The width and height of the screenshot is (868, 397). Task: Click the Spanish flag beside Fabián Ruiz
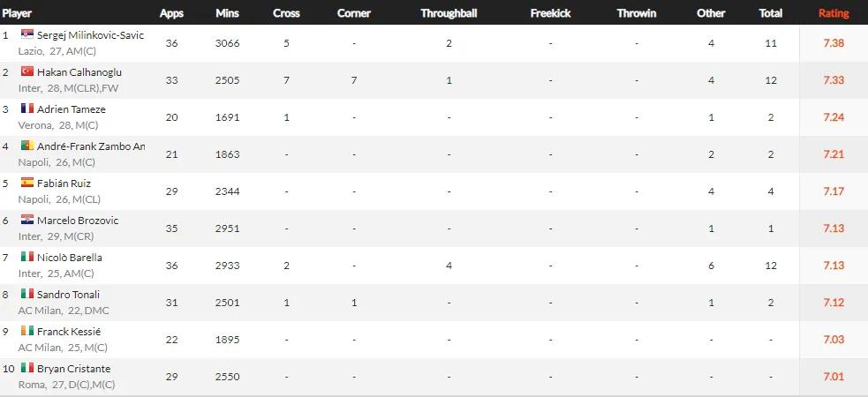[x=26, y=183]
